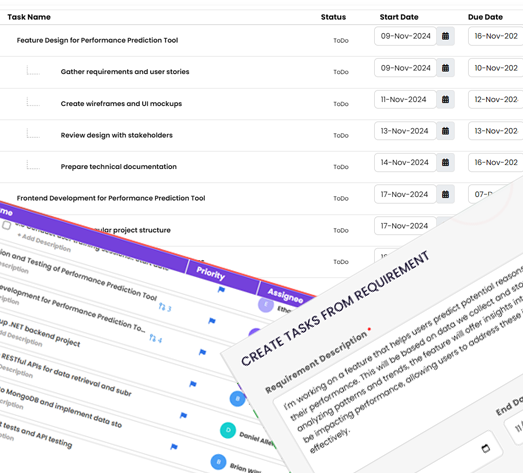Click priority flag for RESTful APIs row
This screenshot has width=523, height=473.
(183, 415)
